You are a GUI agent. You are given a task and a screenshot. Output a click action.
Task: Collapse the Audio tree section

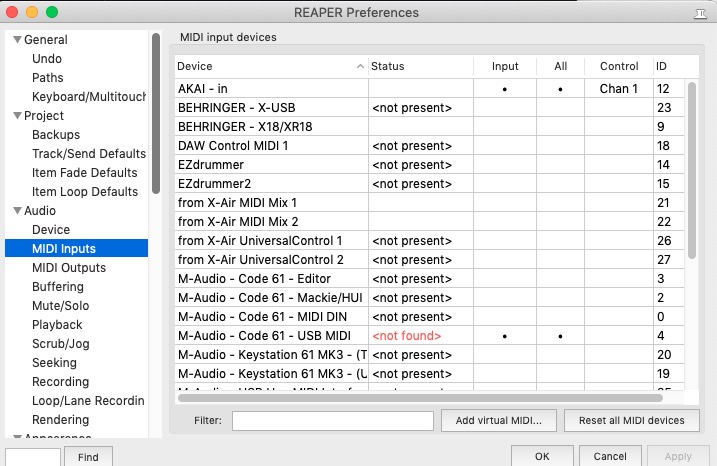(x=14, y=211)
